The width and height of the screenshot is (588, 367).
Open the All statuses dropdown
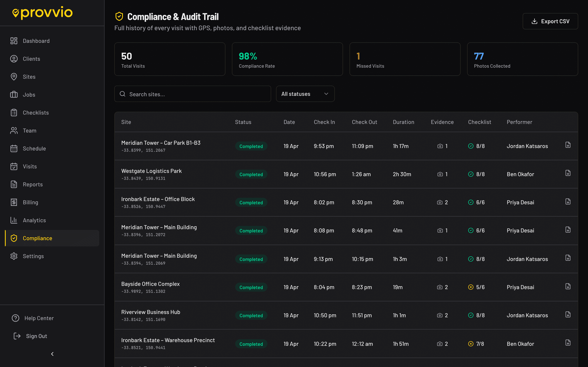(x=305, y=94)
